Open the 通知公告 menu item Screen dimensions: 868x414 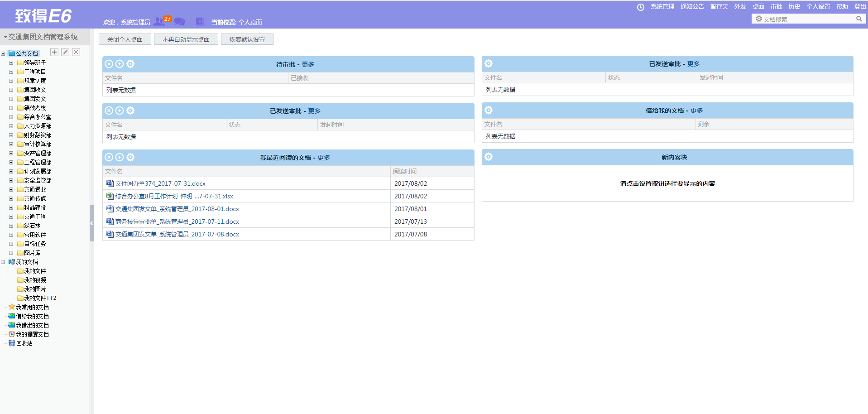click(x=692, y=6)
